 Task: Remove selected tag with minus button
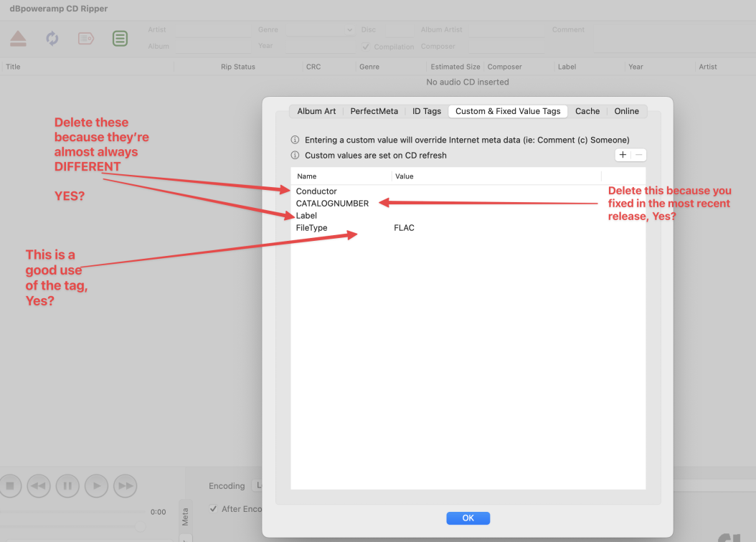(x=639, y=155)
